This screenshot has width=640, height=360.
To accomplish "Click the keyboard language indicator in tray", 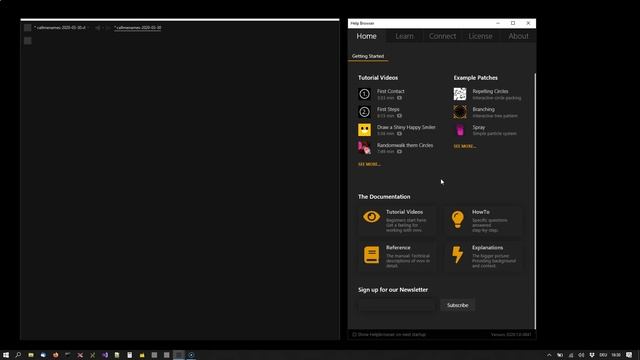I will (603, 355).
